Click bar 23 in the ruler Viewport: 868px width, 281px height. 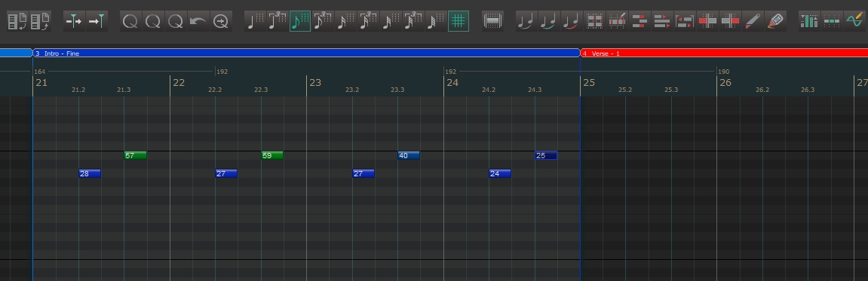(315, 83)
